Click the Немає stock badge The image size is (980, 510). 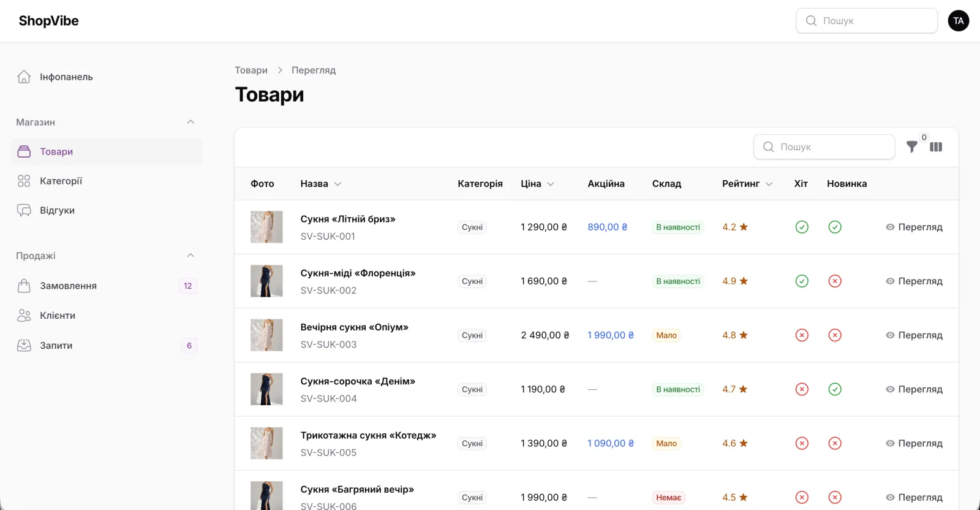pyautogui.click(x=669, y=497)
